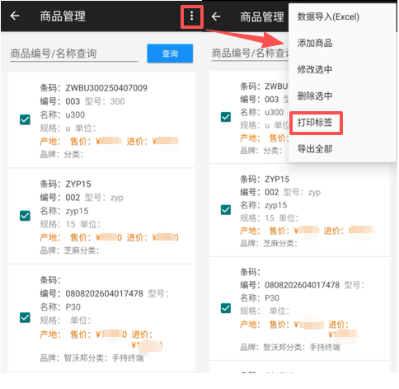Click 编号 0808202604017478 in right screen
This screenshot has height=389, width=399.
pyautogui.click(x=290, y=285)
